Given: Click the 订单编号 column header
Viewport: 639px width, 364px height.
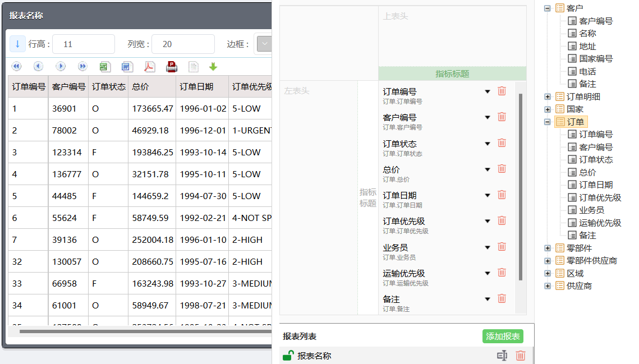Looking at the screenshot, I should tap(28, 86).
